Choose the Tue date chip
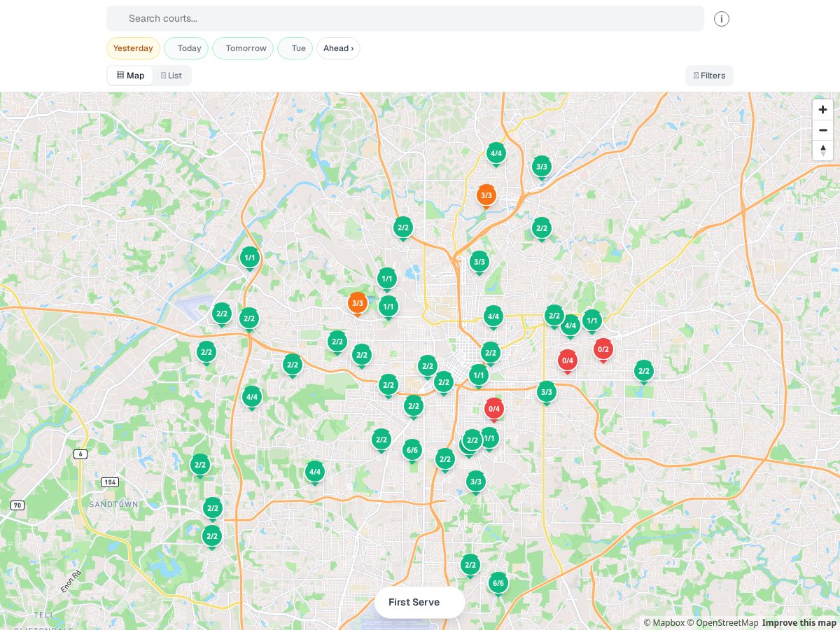Viewport: 840px width, 630px height. pyautogui.click(x=295, y=48)
